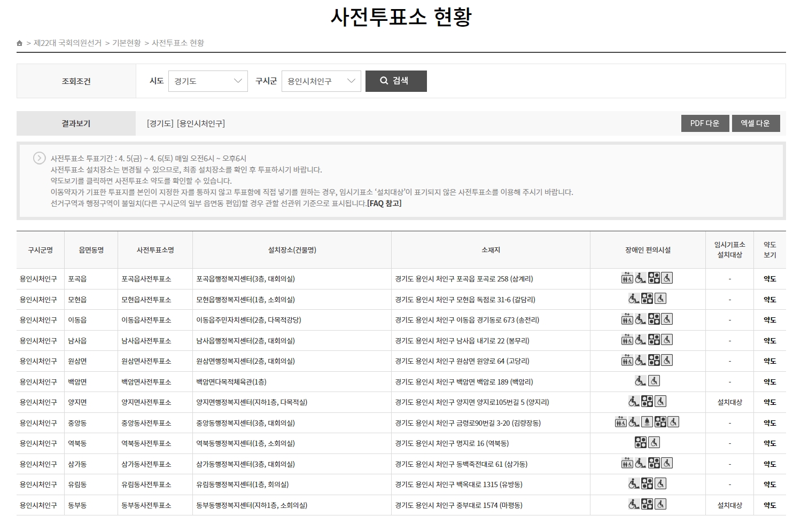This screenshot has height=532, width=801.
Task: Click the ramp icon in the 포곡읍 row
Action: coord(640,278)
